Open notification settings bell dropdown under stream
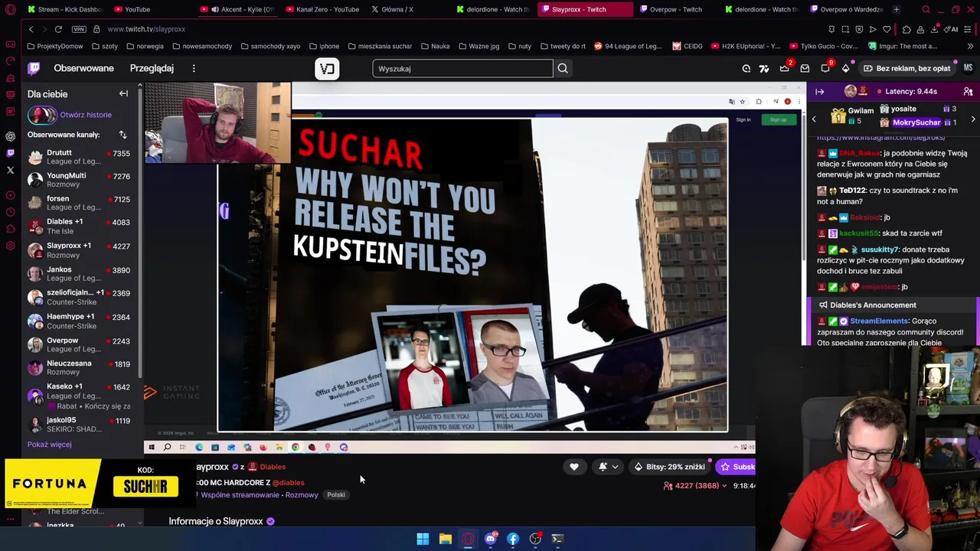 click(x=607, y=467)
